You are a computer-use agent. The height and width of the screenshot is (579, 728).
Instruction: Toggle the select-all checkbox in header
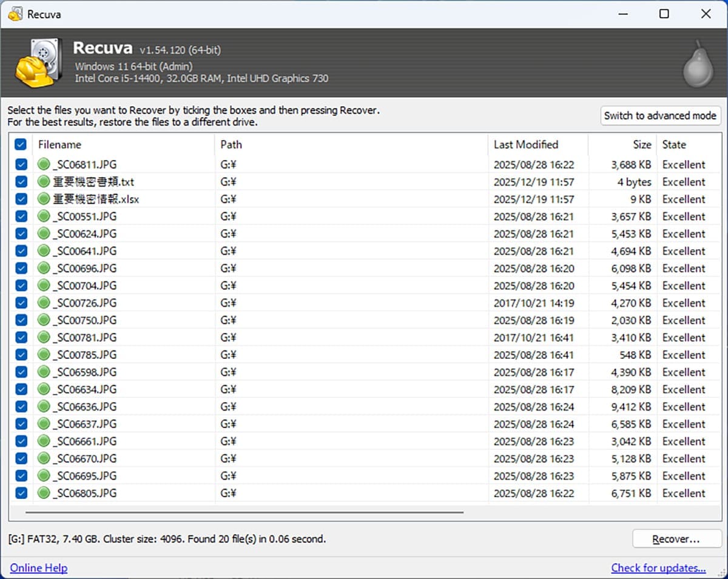coord(21,144)
